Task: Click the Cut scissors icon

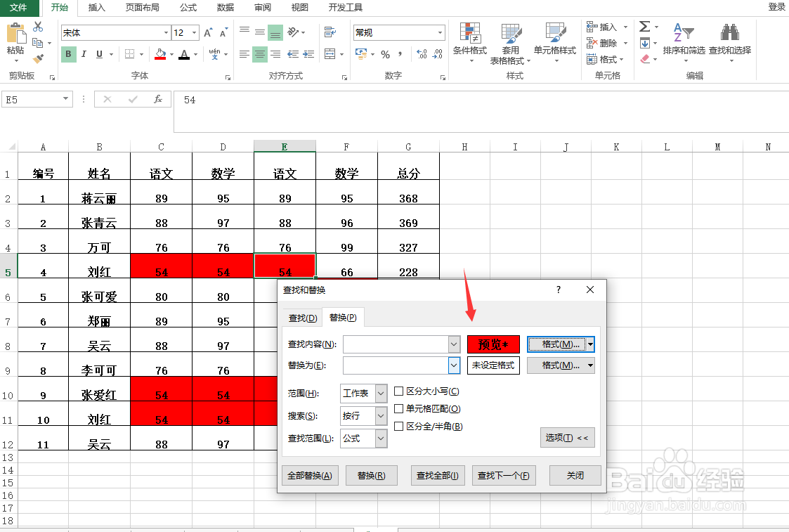Action: pos(38,27)
